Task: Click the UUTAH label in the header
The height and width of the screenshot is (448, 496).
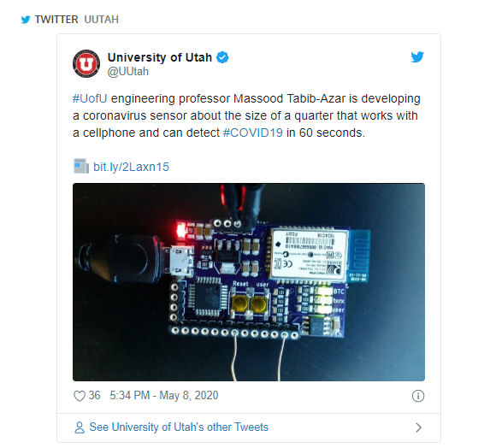Action: (x=101, y=20)
